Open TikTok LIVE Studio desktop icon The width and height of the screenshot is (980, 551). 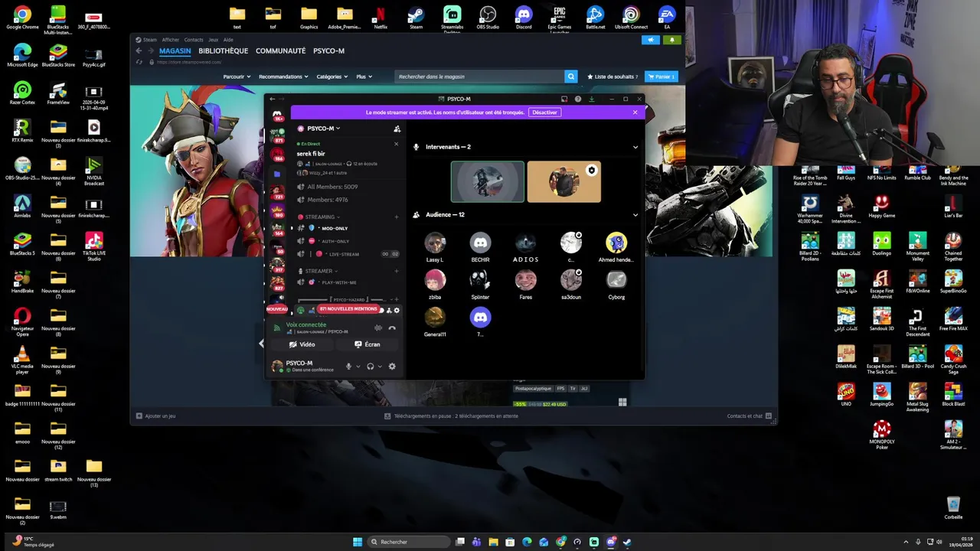tap(94, 246)
